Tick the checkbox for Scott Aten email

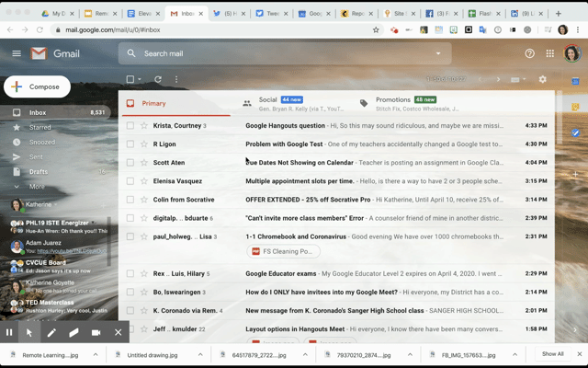130,162
